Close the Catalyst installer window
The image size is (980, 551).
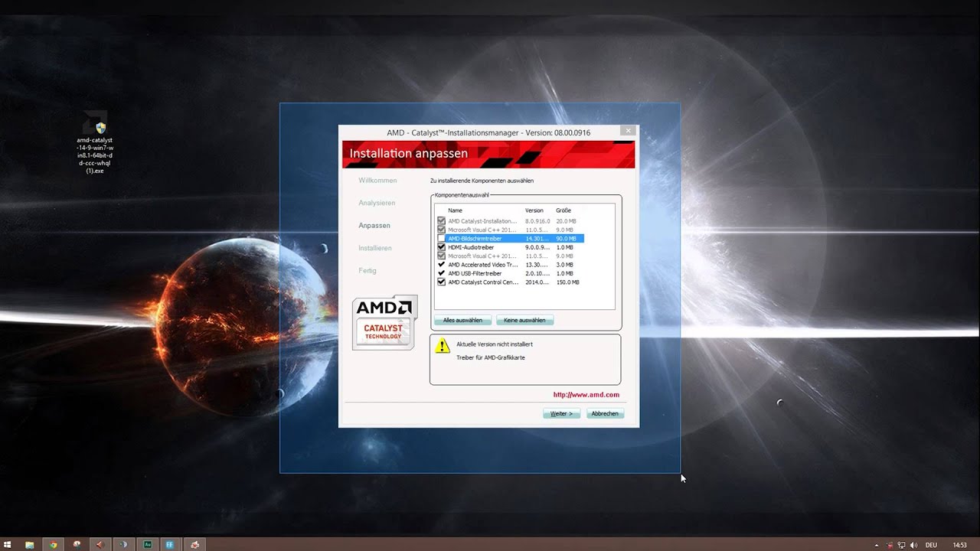[628, 131]
